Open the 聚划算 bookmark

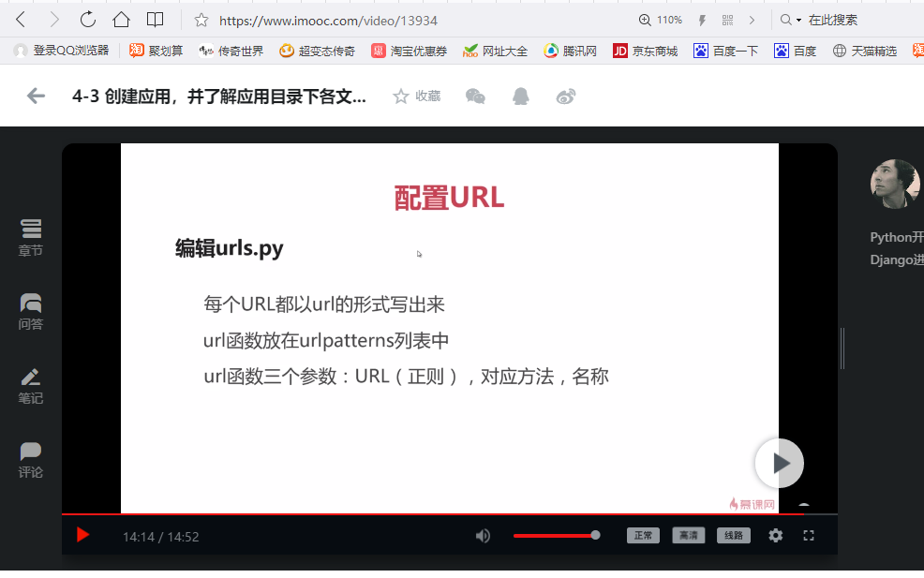pos(156,51)
